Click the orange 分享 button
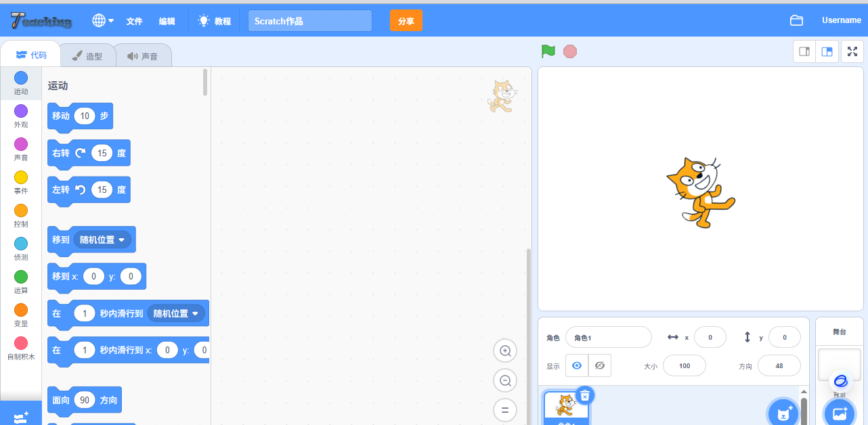868x425 pixels. 406,21
